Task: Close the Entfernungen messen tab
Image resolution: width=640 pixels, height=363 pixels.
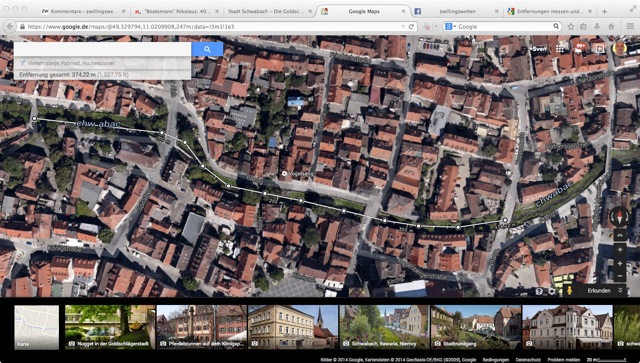Action: (x=589, y=11)
